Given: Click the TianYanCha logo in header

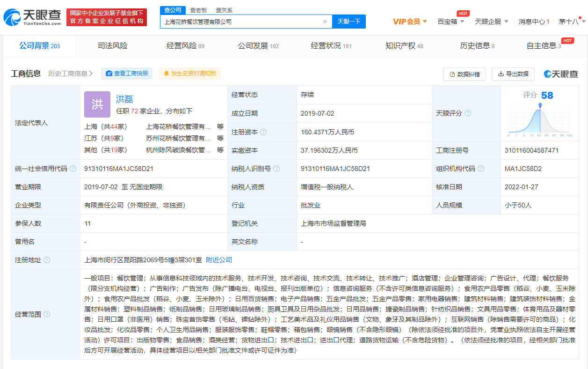Looking at the screenshot, I should (x=32, y=17).
